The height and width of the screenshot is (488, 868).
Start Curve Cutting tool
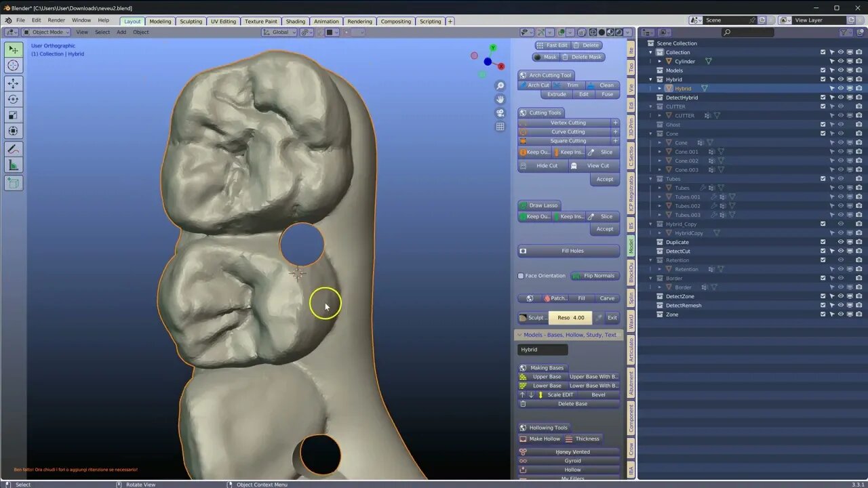[x=564, y=131]
